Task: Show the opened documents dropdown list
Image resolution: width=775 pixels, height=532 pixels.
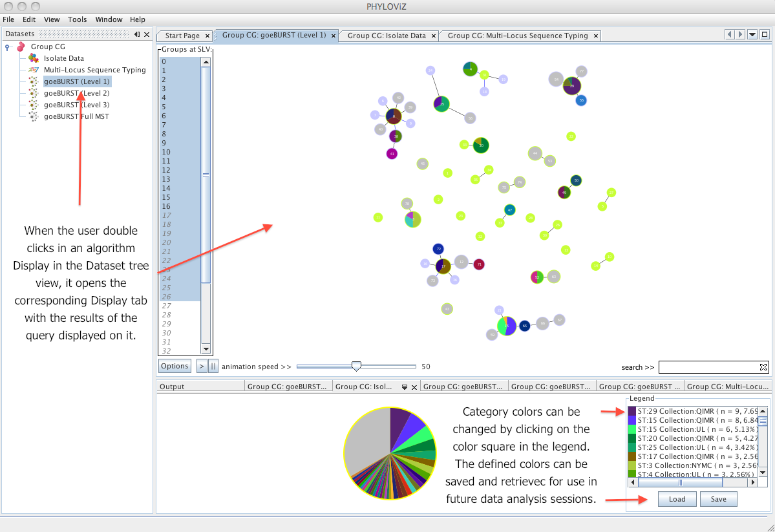Action: 752,34
